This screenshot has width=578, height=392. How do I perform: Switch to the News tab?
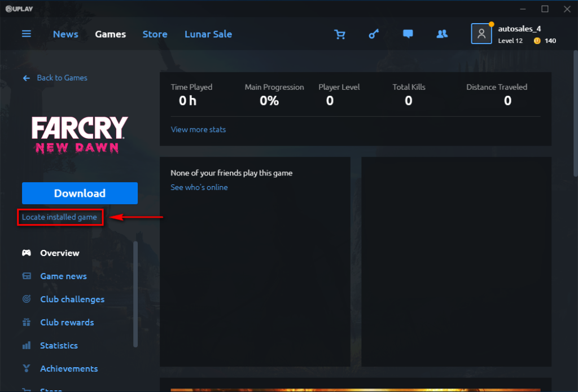(x=65, y=34)
